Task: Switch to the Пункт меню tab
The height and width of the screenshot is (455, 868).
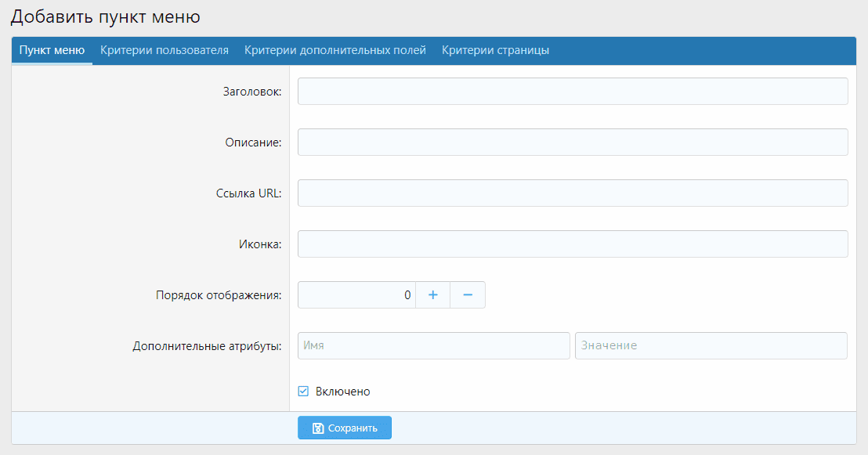Action: (x=52, y=50)
